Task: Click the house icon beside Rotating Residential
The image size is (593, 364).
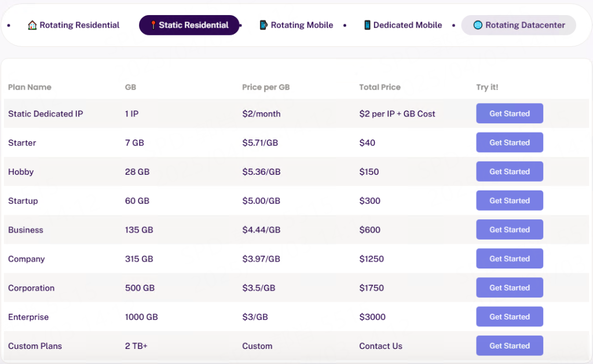Action: coord(32,25)
